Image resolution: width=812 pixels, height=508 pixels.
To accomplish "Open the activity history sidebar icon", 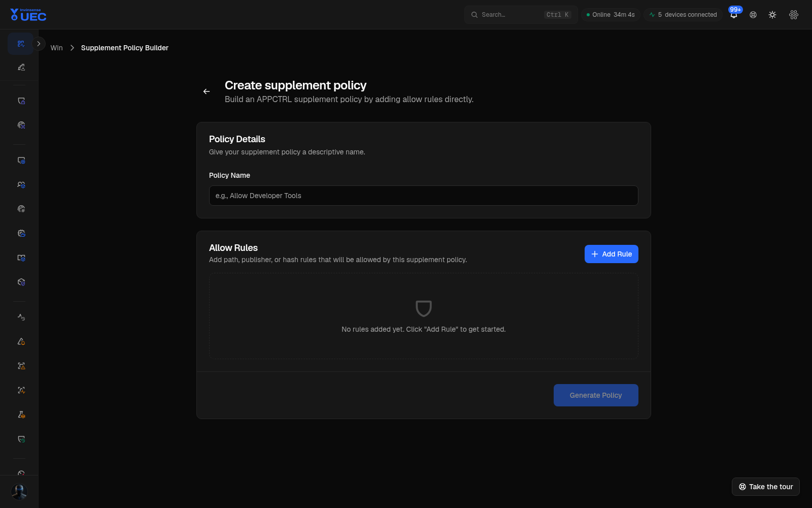I will tap(21, 317).
